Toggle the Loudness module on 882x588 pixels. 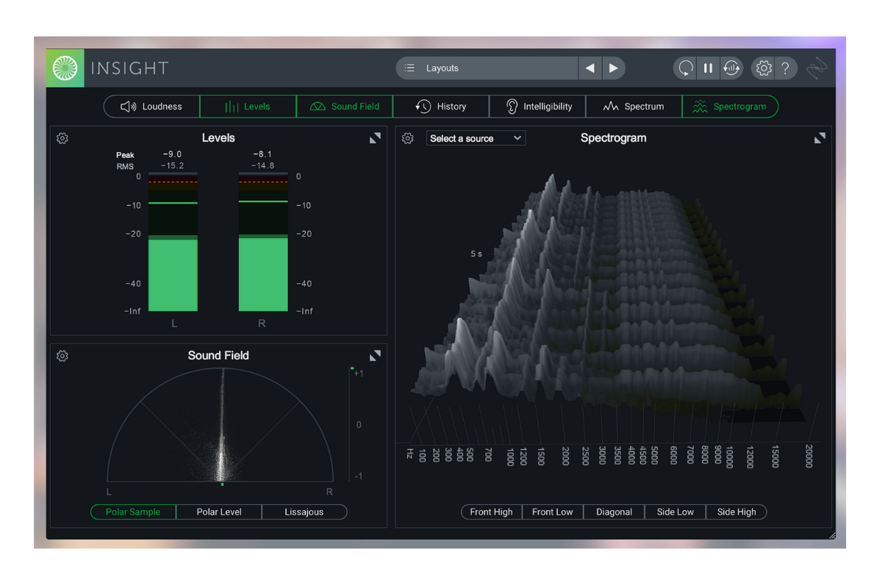coord(151,107)
